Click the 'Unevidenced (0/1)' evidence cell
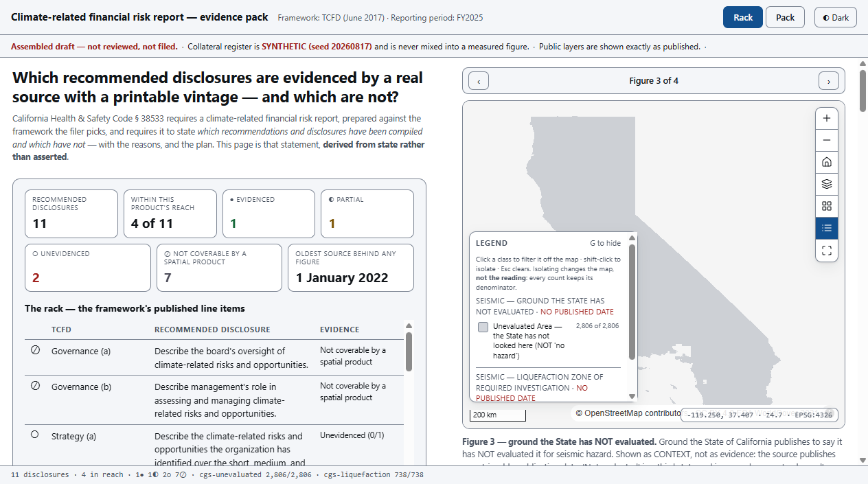The height and width of the screenshot is (484, 868). pyautogui.click(x=352, y=435)
